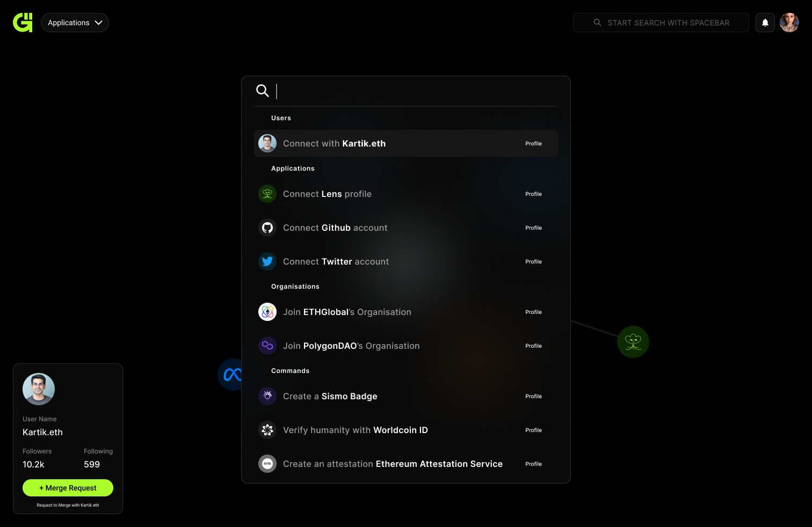
Task: Select Create a Sismo Badge command
Action: point(405,396)
